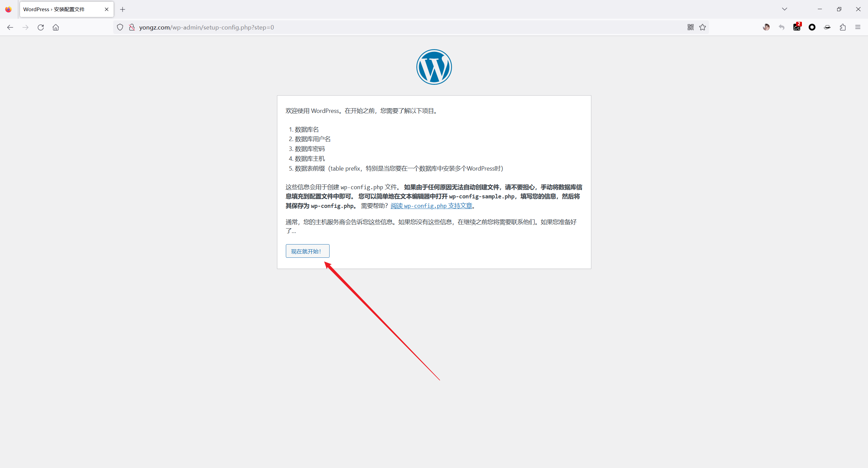Screen dimensions: 868x468
Task: Click the 数据库名 list item
Action: [307, 130]
